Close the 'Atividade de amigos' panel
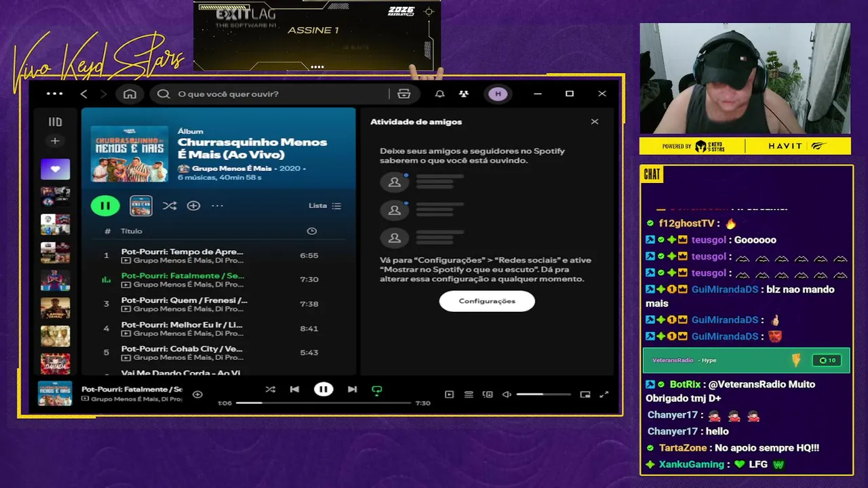 (x=595, y=122)
